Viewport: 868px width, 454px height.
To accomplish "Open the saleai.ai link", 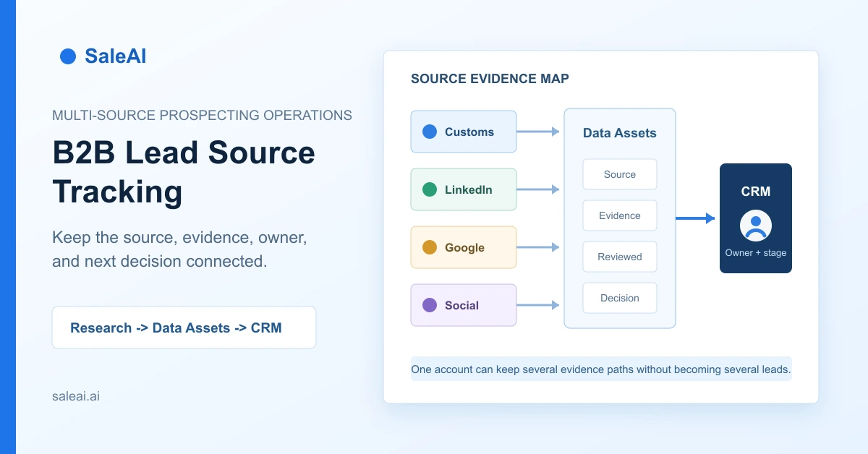I will point(76,396).
